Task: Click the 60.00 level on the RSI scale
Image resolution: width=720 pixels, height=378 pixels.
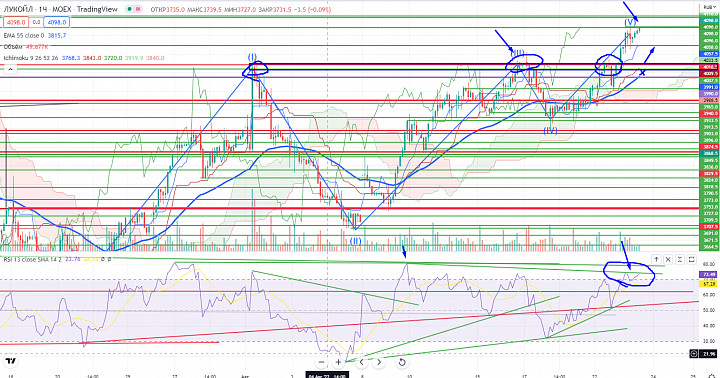Action: coord(709,295)
